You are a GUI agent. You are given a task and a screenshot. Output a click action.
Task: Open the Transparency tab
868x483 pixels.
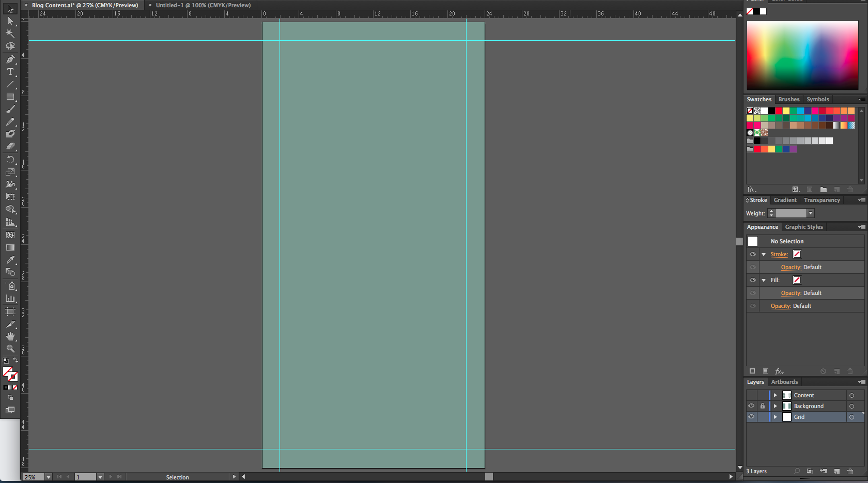(822, 200)
